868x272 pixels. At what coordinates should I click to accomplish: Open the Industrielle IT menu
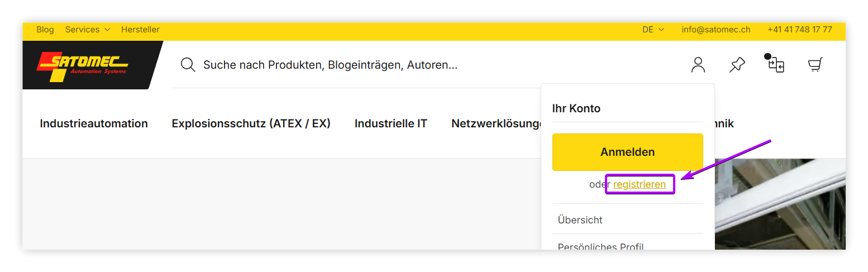click(x=390, y=123)
